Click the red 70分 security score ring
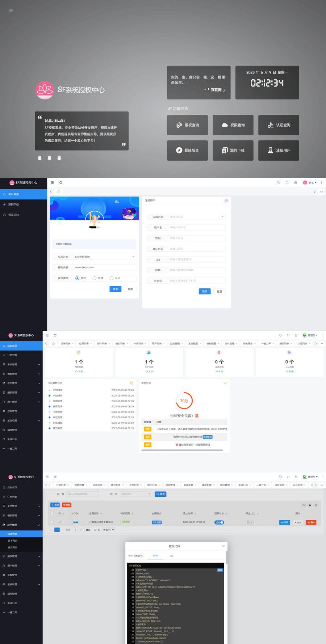Screen dimensions: 326x644 point(184,401)
